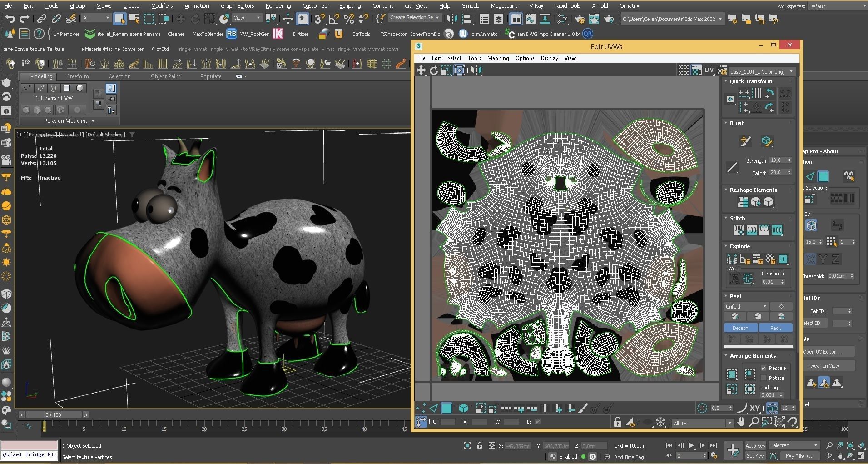868x464 pixels.
Task: Toggle the L checkbox in UV editor
Action: [538, 422]
